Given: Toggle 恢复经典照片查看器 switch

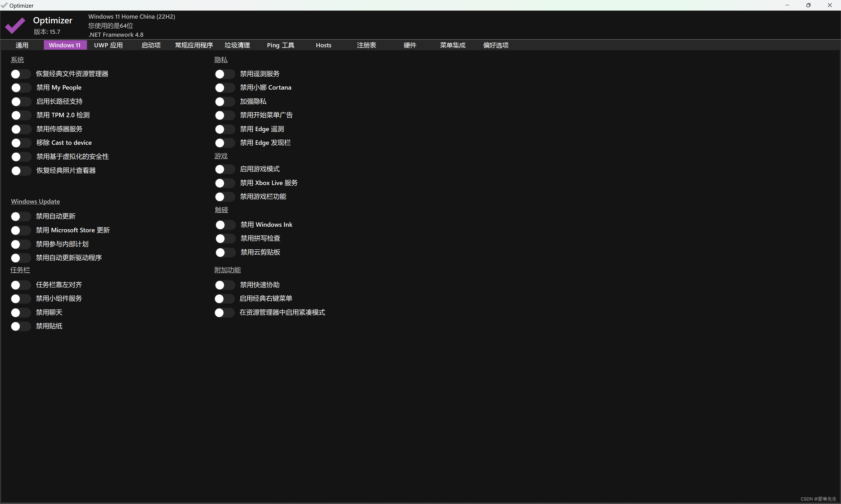Looking at the screenshot, I should coord(21,171).
